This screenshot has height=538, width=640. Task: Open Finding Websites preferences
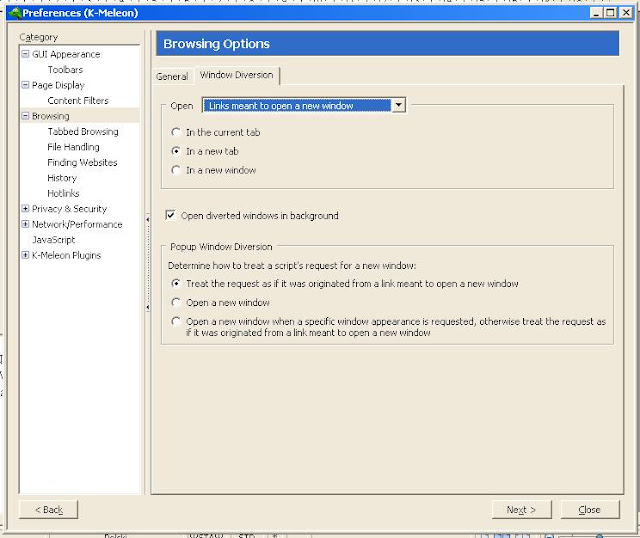(x=82, y=162)
